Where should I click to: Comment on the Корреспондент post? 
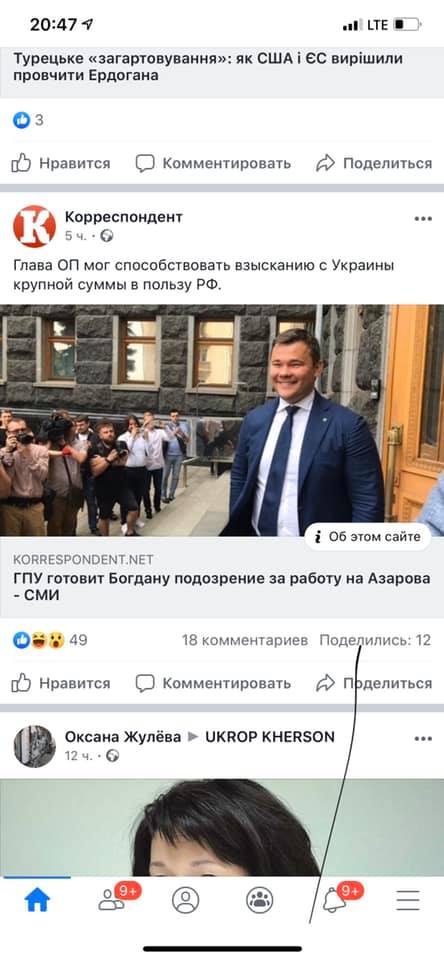(213, 683)
